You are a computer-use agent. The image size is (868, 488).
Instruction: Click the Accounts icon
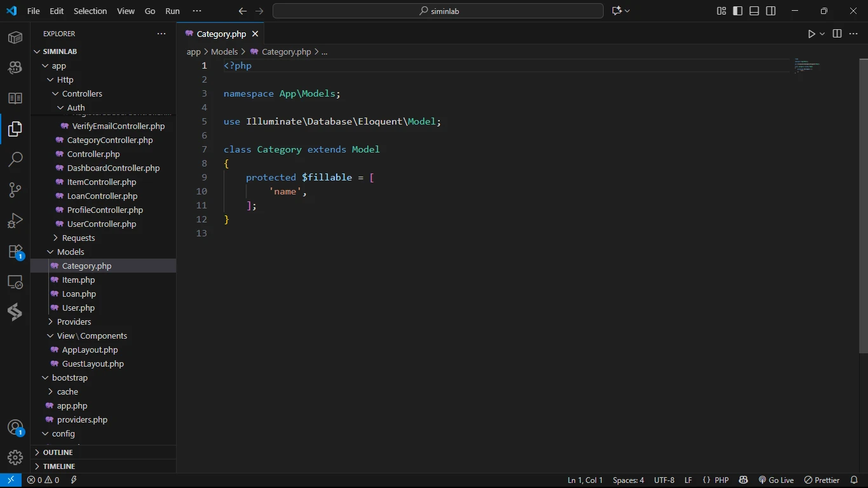[15, 427]
